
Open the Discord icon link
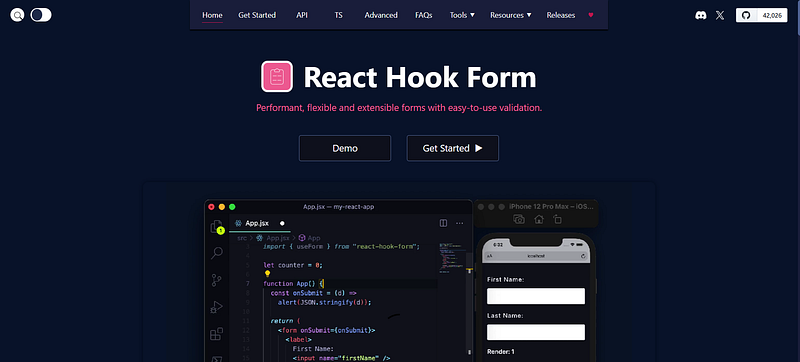click(701, 15)
